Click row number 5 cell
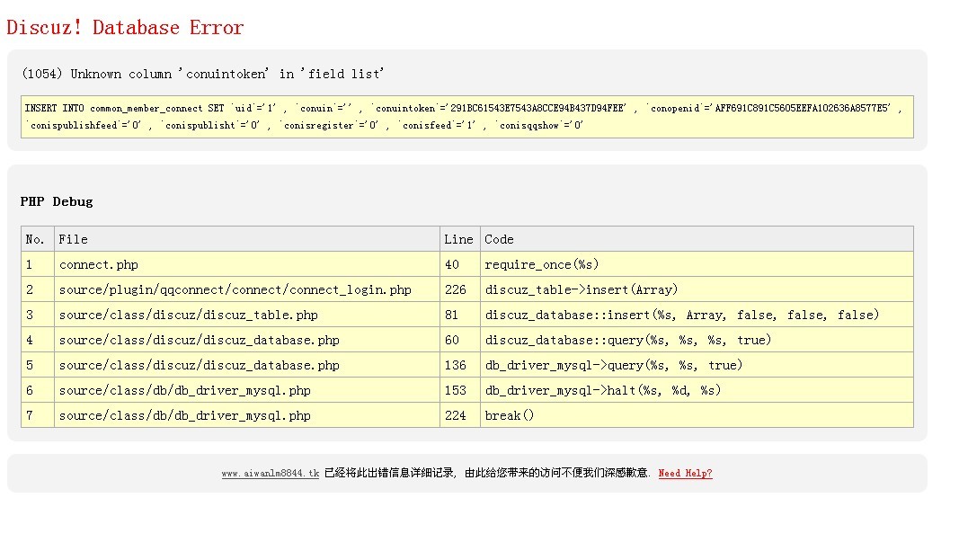The height and width of the screenshot is (560, 959). tap(38, 365)
